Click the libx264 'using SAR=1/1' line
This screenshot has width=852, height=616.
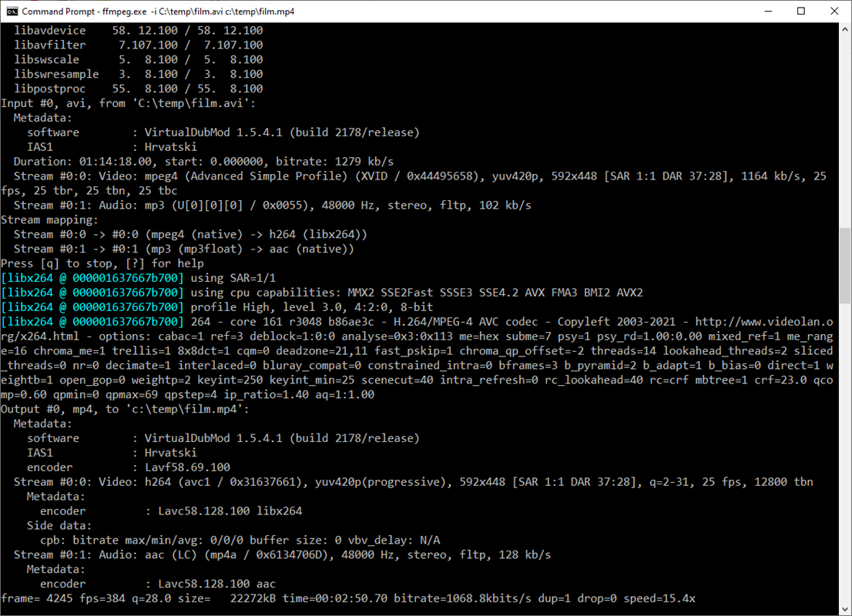(x=139, y=278)
